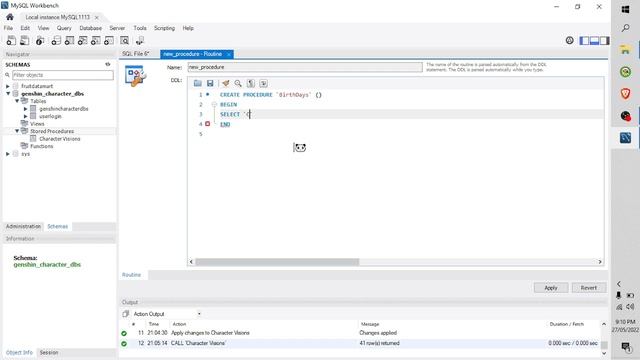Click the create new view toolbar icon
Screen dimensions: 640x360
pos(82,40)
